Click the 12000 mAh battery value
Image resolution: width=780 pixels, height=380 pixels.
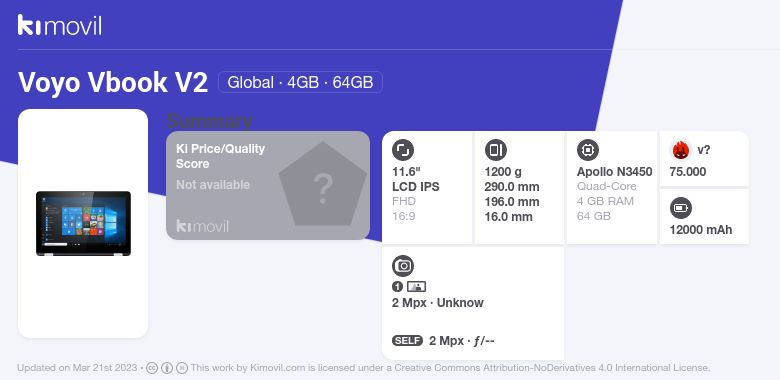(701, 230)
